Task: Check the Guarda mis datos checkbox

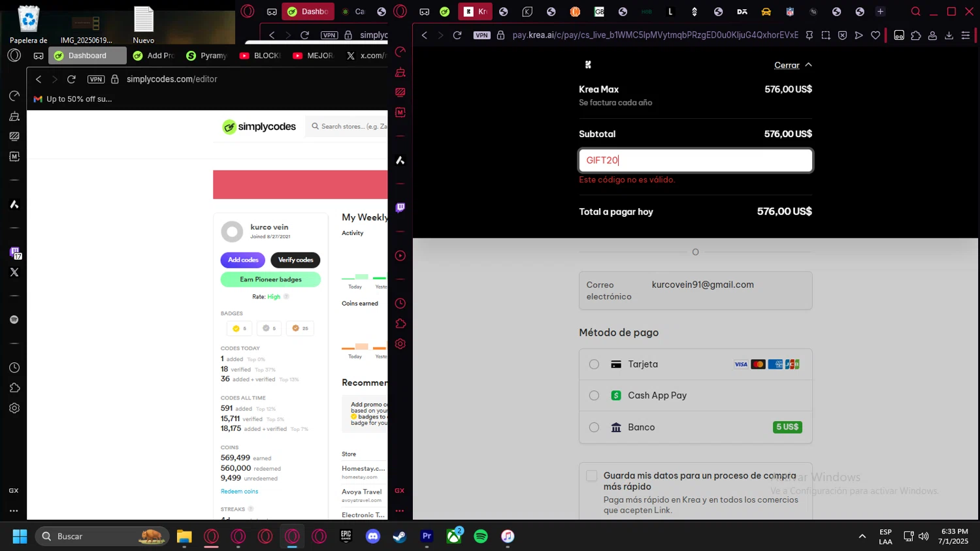Action: [592, 476]
